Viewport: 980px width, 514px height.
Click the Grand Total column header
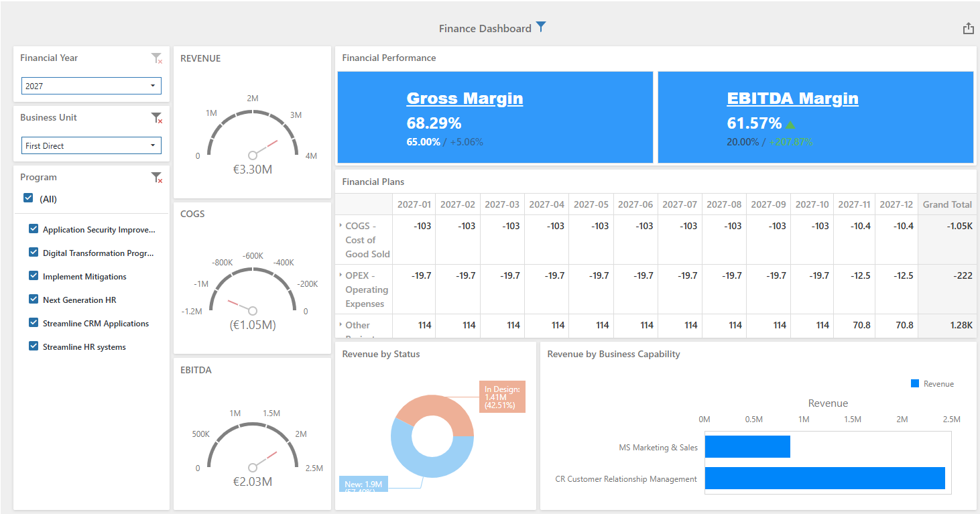[947, 204]
